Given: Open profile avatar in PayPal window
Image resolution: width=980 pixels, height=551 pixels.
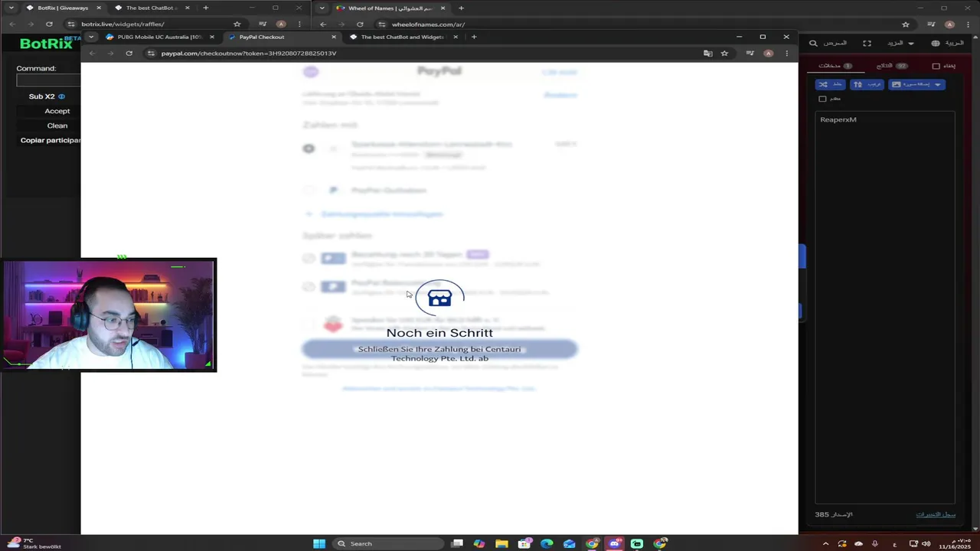Looking at the screenshot, I should (x=768, y=53).
